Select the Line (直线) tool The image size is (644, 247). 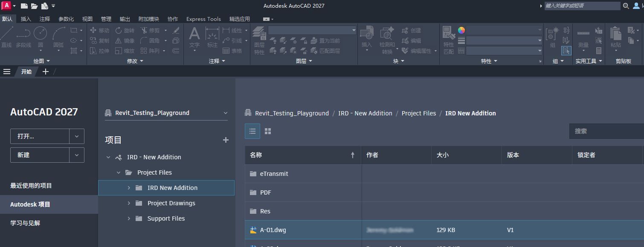click(6, 37)
